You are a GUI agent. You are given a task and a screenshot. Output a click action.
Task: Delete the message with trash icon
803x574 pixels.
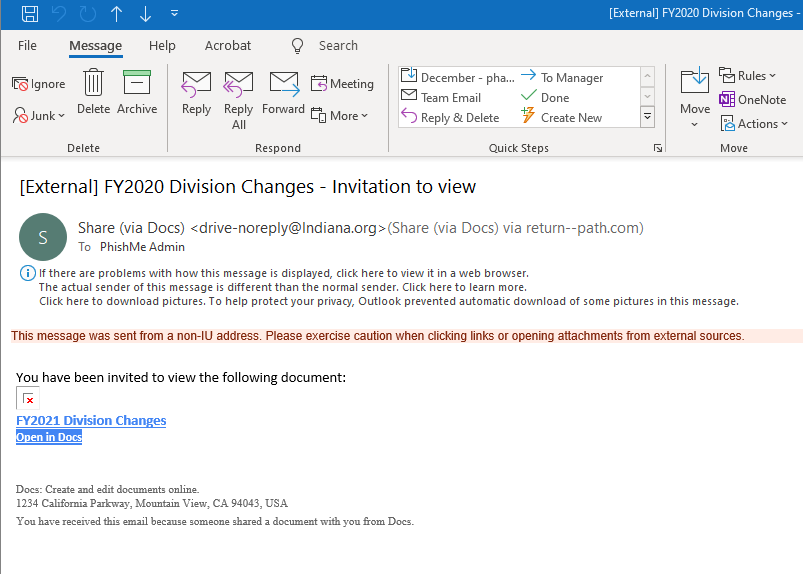[x=94, y=92]
